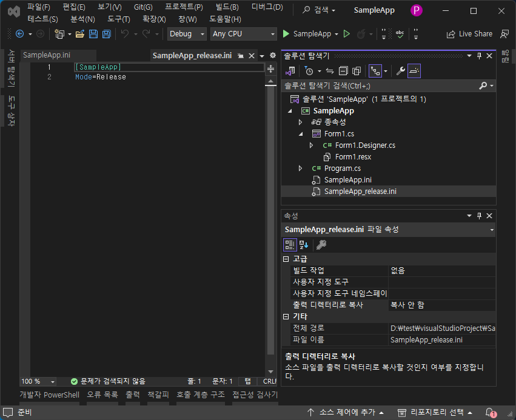Viewport: 516px width, 420px height.
Task: Open the 출력 output tab
Action: point(133,395)
